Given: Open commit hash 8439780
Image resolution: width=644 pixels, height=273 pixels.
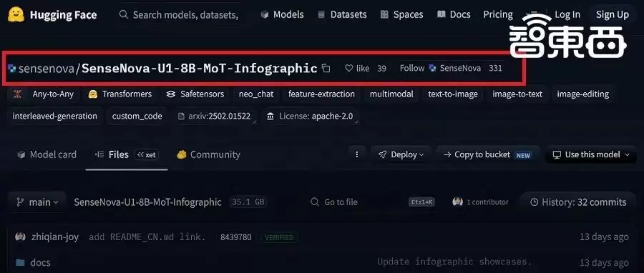Looking at the screenshot, I should 235,237.
